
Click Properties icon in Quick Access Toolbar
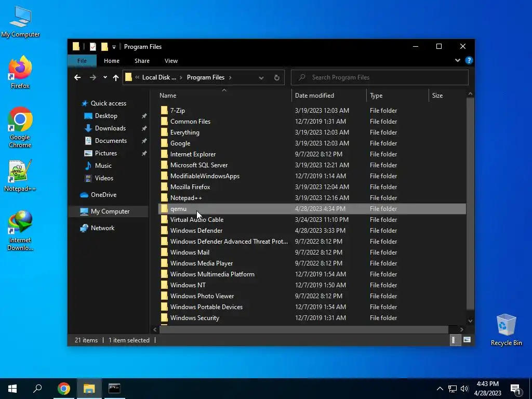click(x=92, y=46)
